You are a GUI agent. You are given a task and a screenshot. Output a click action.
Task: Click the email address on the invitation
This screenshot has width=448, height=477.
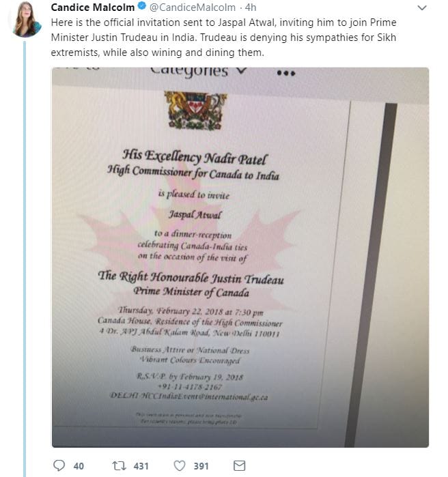(189, 395)
